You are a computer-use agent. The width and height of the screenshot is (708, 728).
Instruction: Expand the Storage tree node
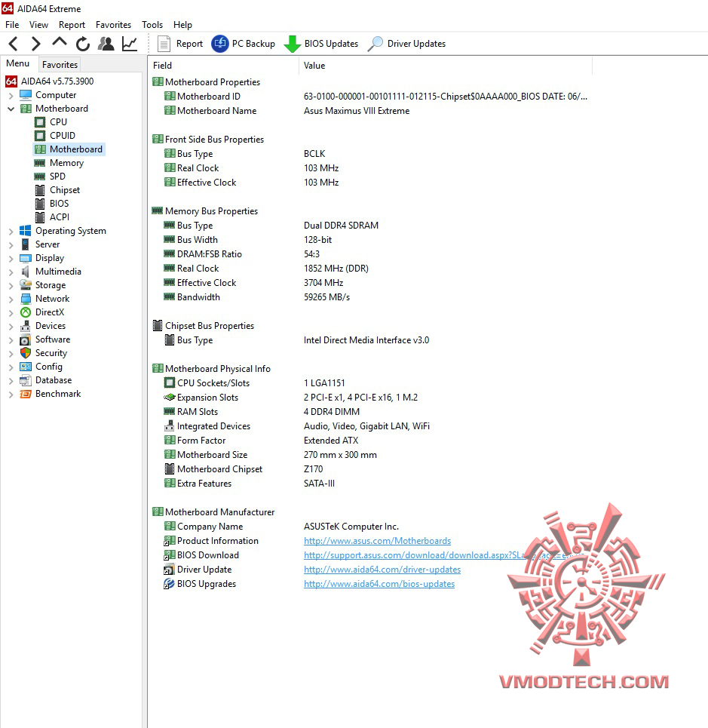pyautogui.click(x=11, y=285)
